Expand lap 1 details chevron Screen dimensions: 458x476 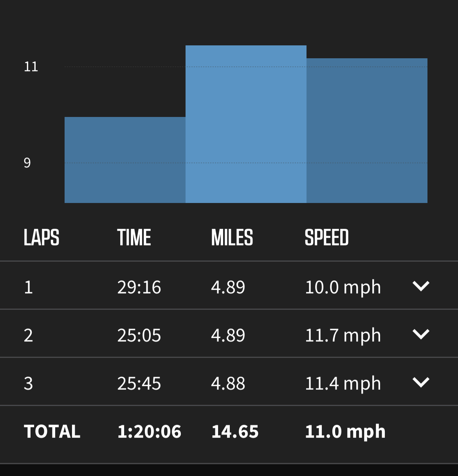click(421, 286)
